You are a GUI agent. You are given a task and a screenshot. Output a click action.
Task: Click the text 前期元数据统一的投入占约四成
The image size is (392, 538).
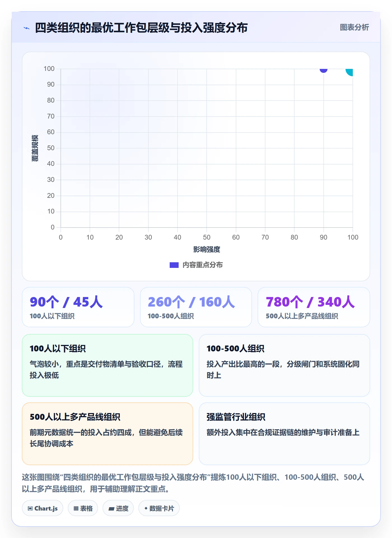click(x=81, y=433)
